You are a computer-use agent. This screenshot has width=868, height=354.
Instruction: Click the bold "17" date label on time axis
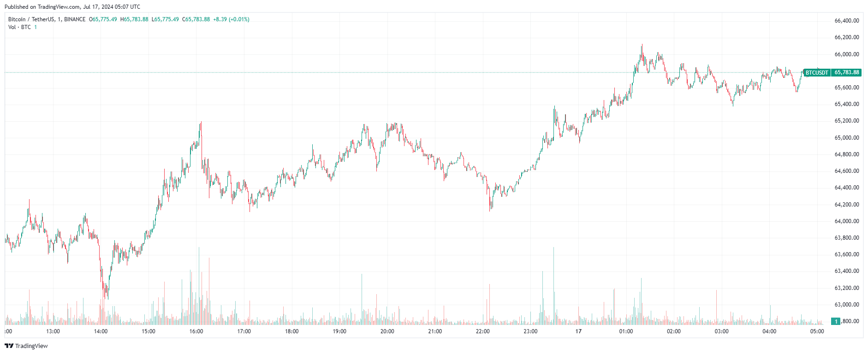(578, 331)
